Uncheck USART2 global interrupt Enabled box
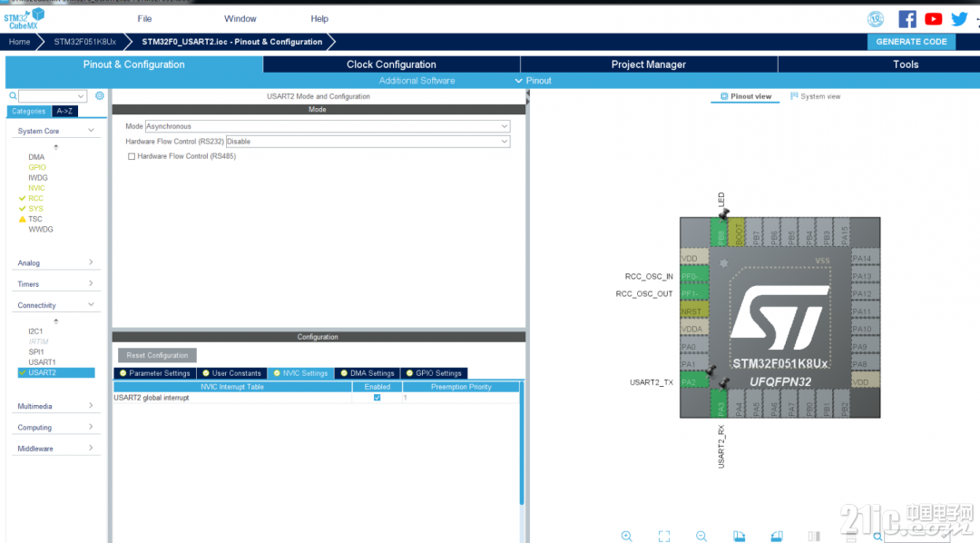Viewport: 980px width, 543px height. coord(377,398)
